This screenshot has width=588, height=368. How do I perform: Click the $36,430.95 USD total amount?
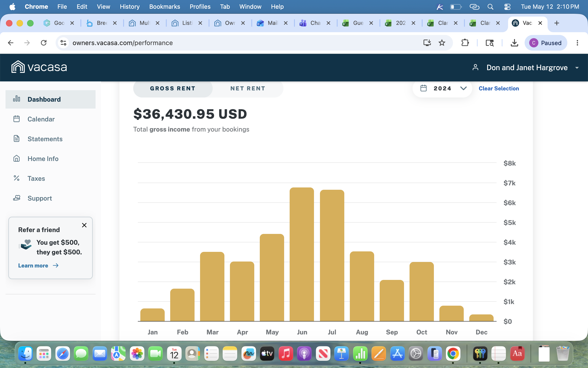[190, 114]
